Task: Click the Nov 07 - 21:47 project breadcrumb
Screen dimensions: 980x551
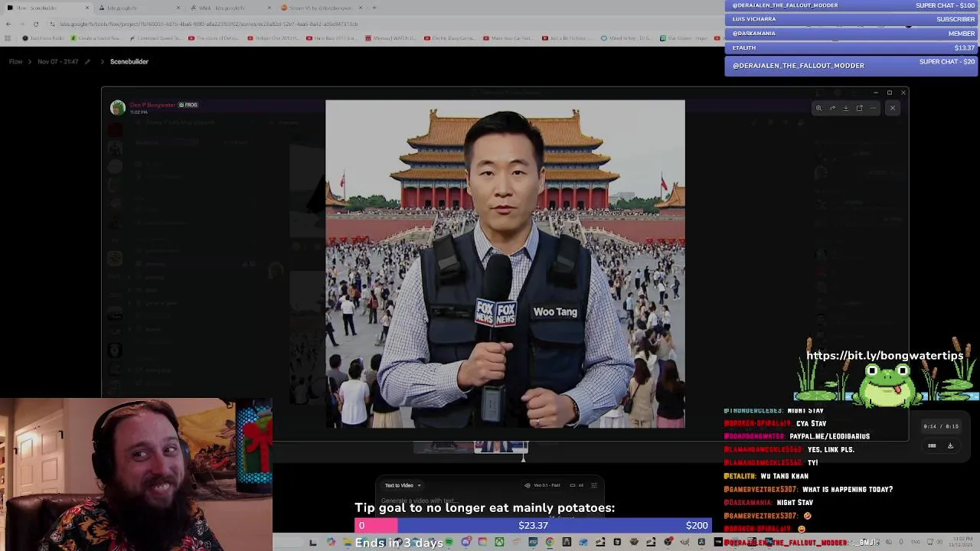Action: (x=57, y=61)
